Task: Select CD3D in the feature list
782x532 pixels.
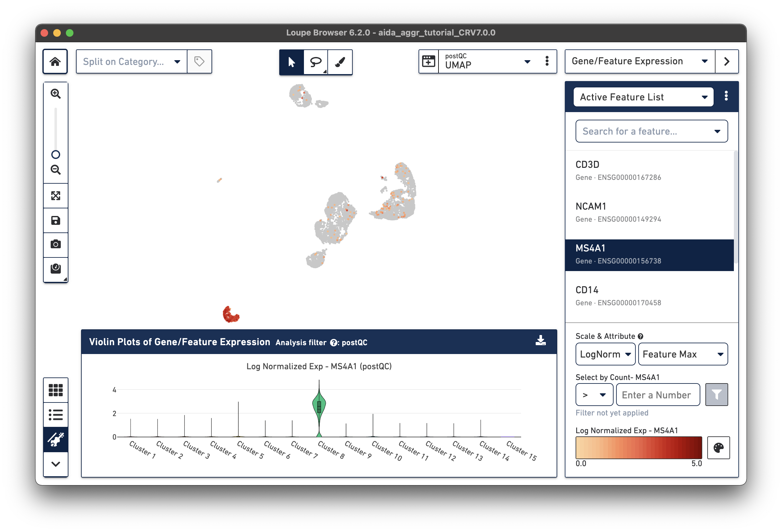Action: click(649, 171)
